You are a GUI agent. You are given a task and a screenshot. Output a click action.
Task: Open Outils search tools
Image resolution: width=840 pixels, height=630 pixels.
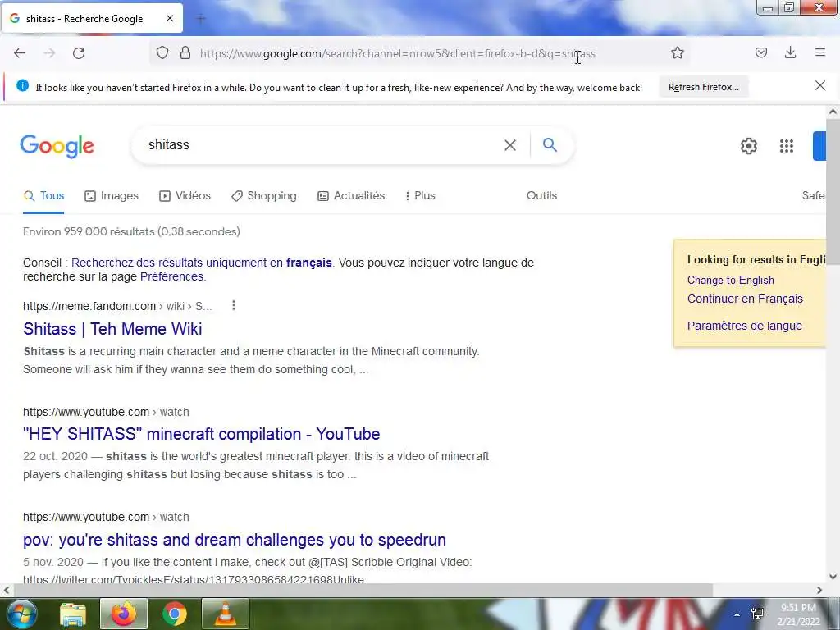pos(541,195)
